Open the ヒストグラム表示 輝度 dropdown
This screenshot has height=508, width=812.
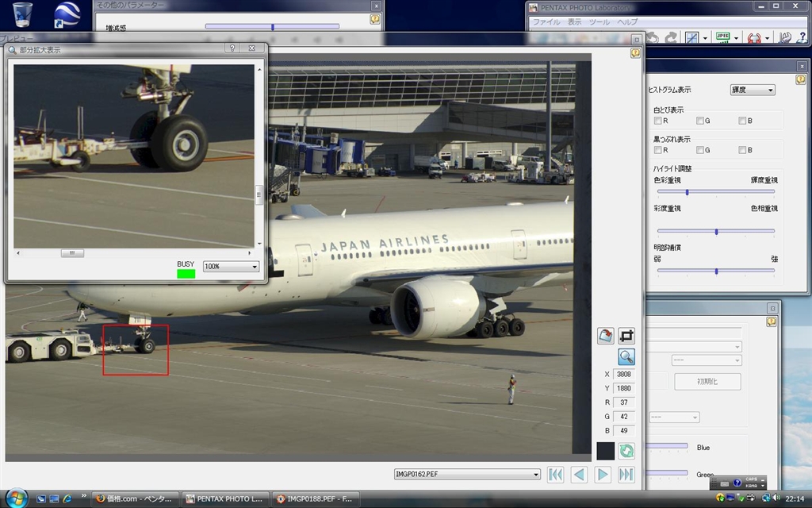point(753,90)
